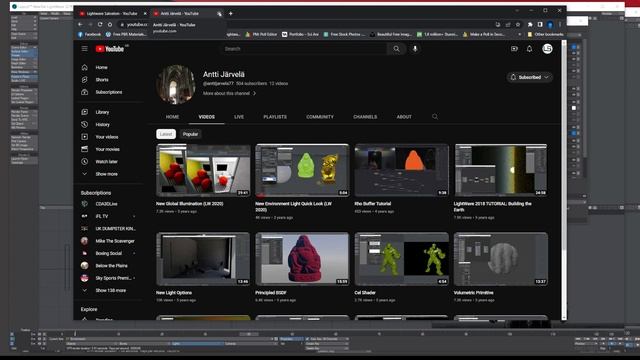Open the browser extensions puzzle icon
Image resolution: width=640 pixels, height=360 pixels.
(530, 24)
